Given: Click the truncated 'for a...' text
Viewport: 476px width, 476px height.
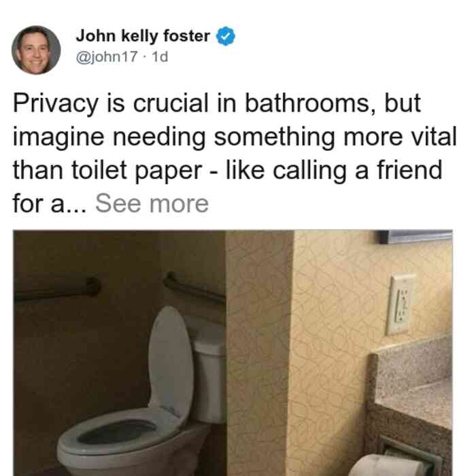Looking at the screenshot, I should [x=50, y=203].
